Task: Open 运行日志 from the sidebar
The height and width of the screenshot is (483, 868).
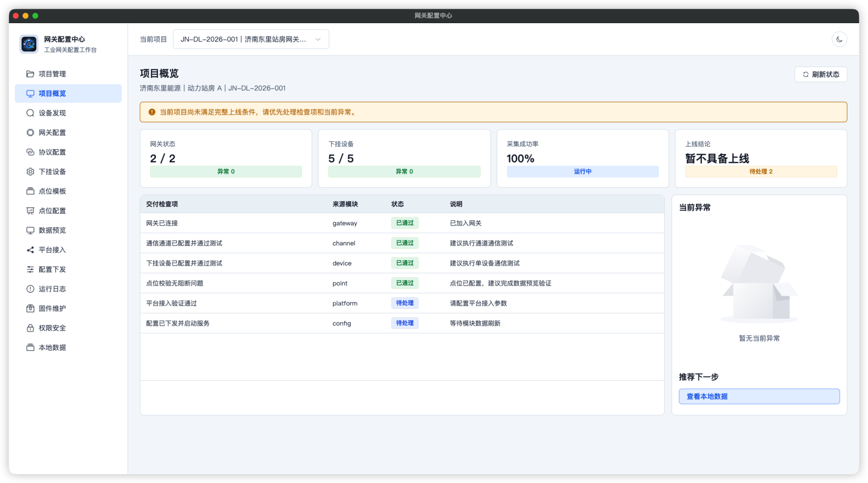Action: point(68,289)
